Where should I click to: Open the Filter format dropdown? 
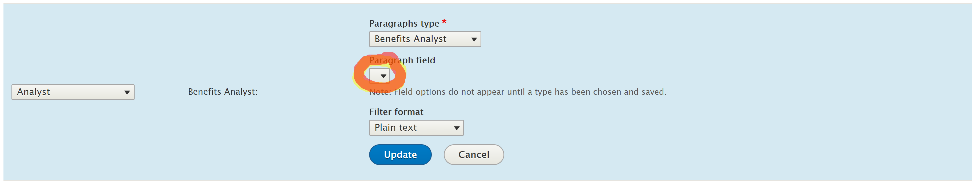tap(416, 128)
